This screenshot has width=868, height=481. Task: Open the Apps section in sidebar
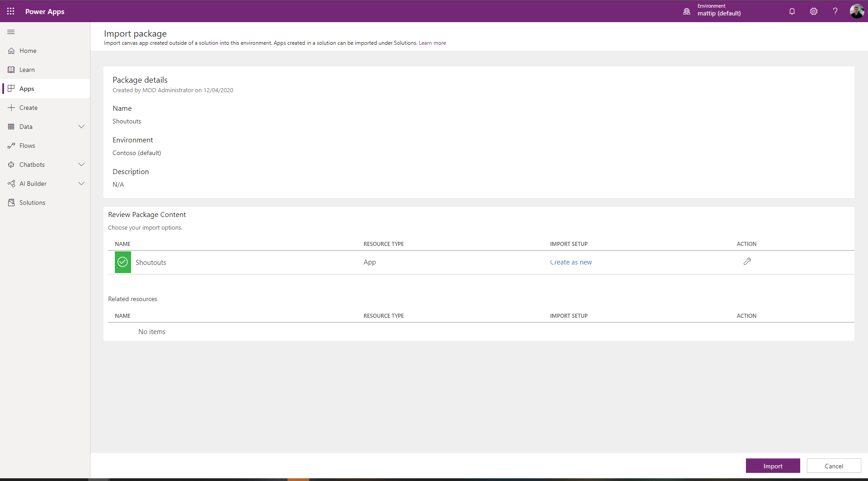pyautogui.click(x=27, y=89)
